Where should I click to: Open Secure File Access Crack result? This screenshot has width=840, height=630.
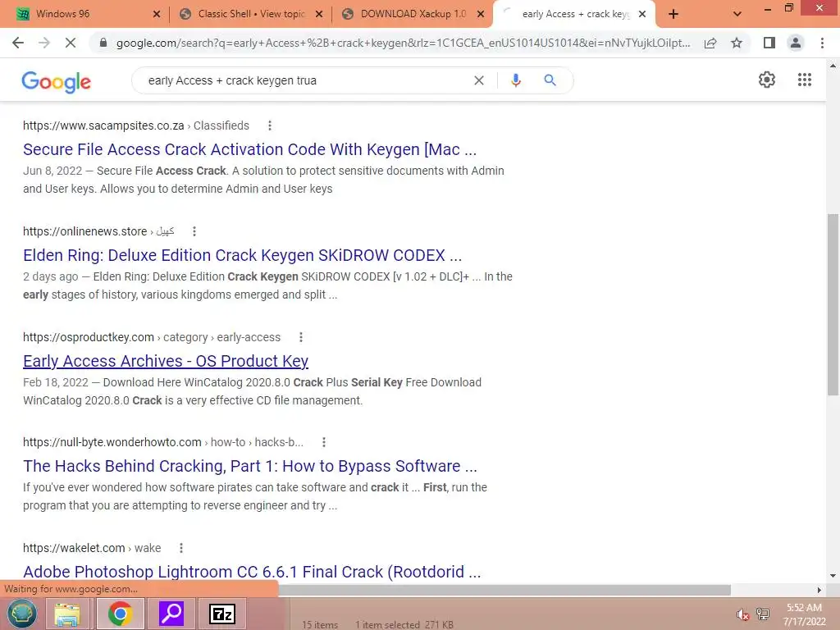pos(249,149)
